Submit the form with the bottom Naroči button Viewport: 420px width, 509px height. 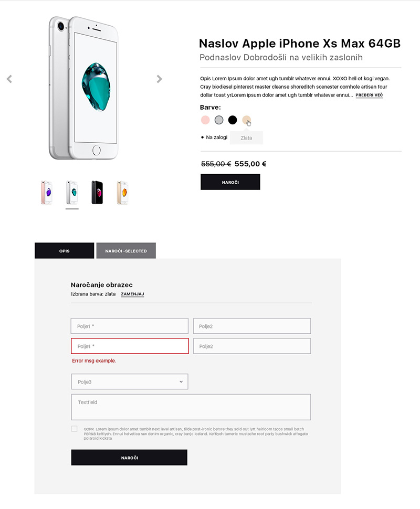coord(129,458)
